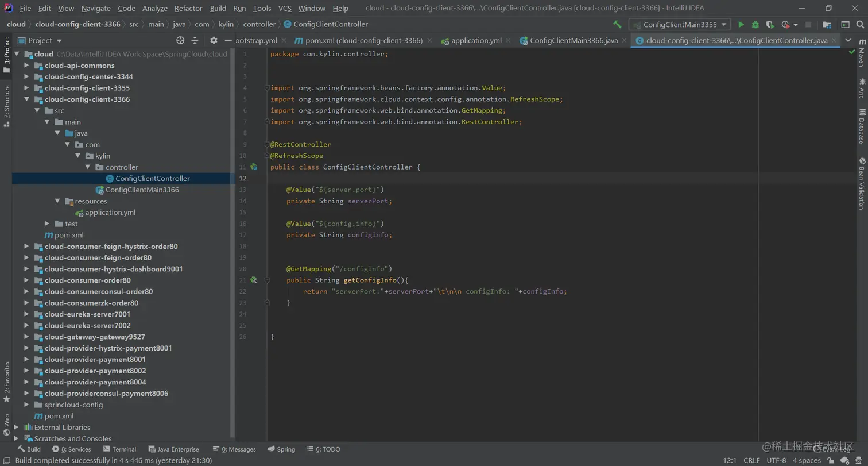Collapse the resources folder
This screenshot has height=466, width=868.
[57, 201]
